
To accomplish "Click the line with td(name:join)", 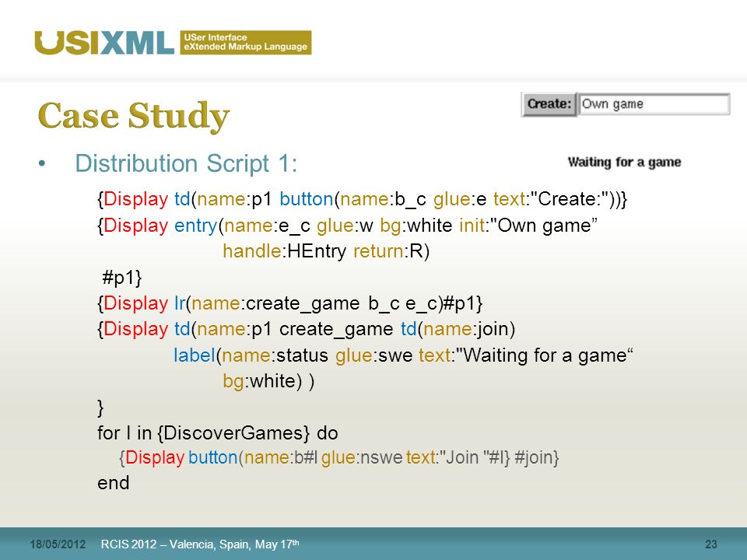I will 307,329.
